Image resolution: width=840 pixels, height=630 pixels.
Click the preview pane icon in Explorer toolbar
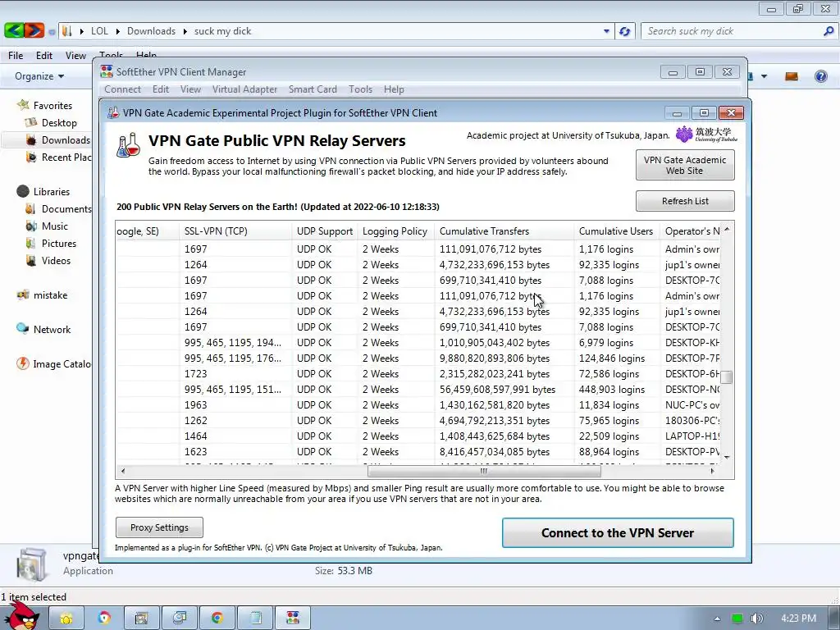[x=792, y=76]
